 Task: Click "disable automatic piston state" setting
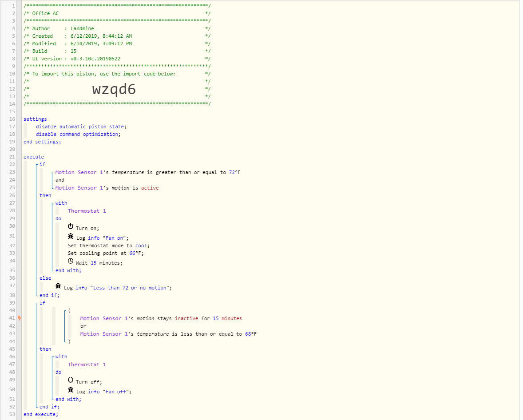[x=81, y=127]
